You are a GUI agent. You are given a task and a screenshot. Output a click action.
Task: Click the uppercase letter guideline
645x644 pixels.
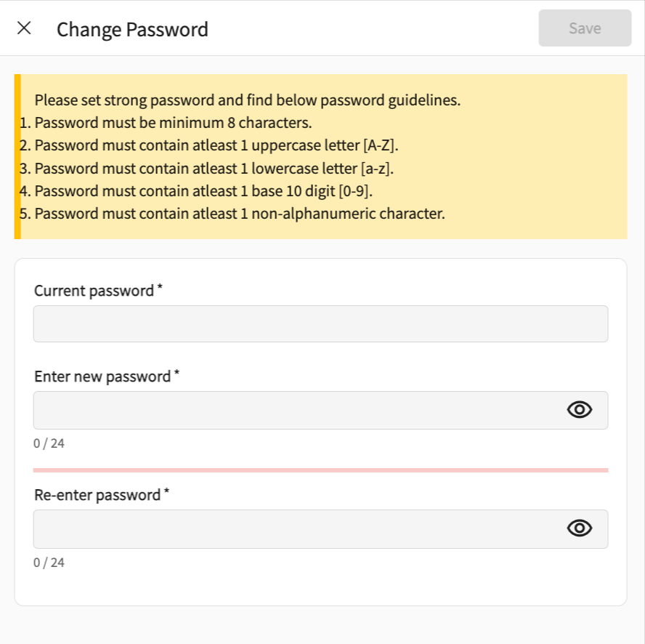216,145
